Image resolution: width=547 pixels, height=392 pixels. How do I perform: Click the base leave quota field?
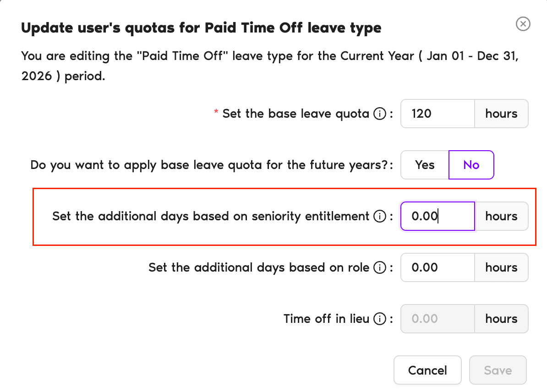pyautogui.click(x=438, y=114)
